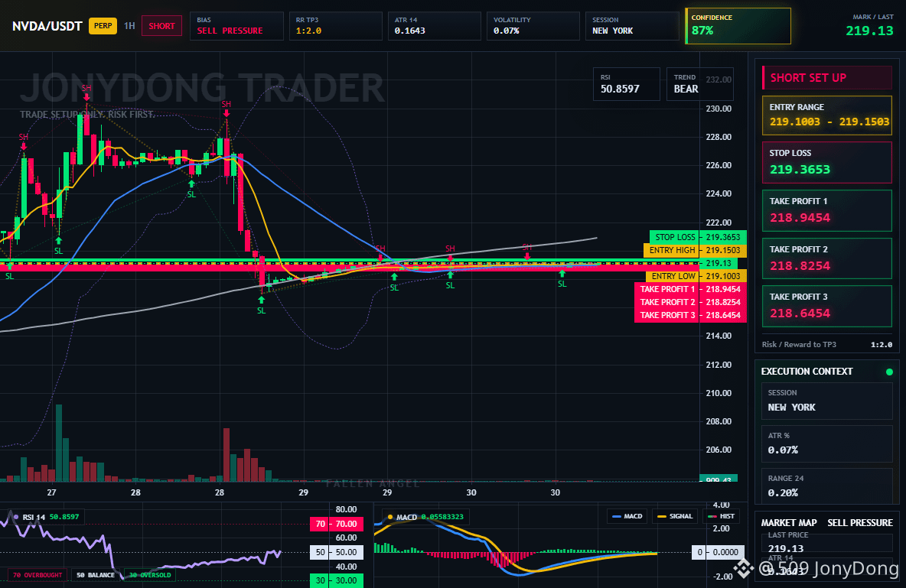Click the red 70 level label on RSI

[x=337, y=524]
